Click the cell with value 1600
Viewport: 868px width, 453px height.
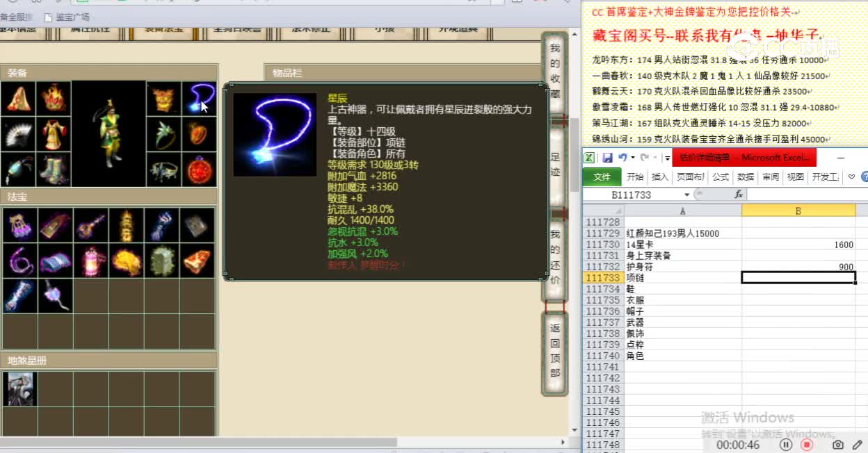[x=798, y=245]
